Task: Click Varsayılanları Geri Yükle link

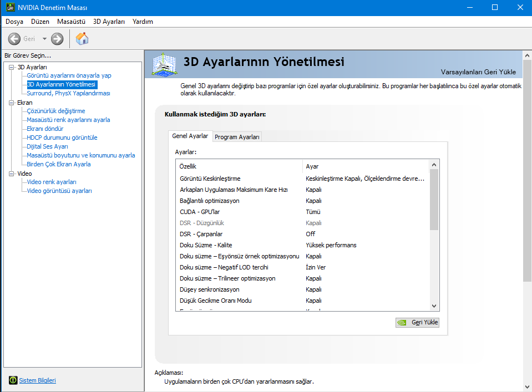Action: point(478,72)
